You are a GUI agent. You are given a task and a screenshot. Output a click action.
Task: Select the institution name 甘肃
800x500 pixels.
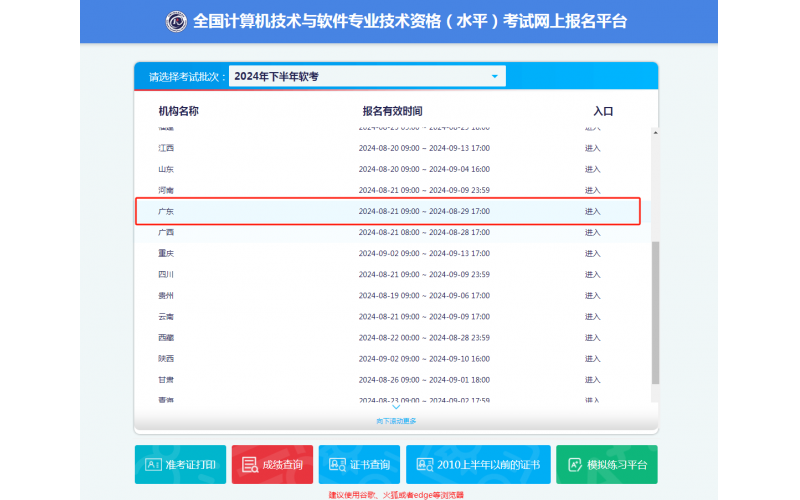point(166,380)
